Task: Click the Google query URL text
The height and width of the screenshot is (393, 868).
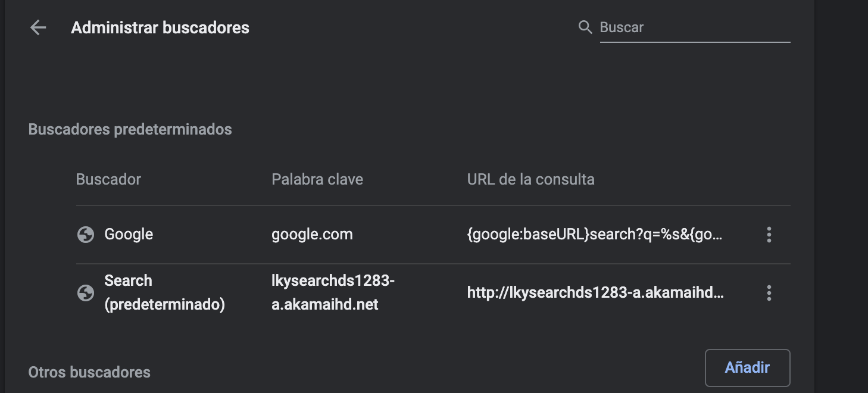Action: (x=595, y=235)
